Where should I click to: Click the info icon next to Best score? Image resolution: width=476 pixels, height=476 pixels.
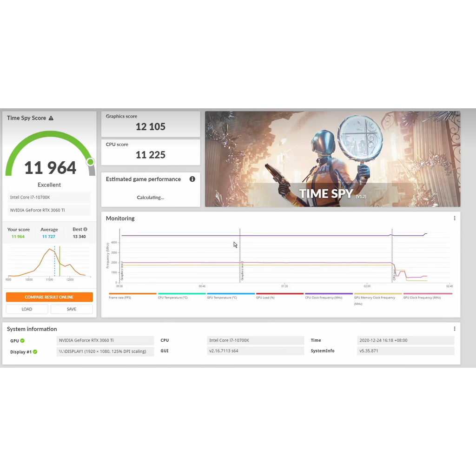coord(85,229)
